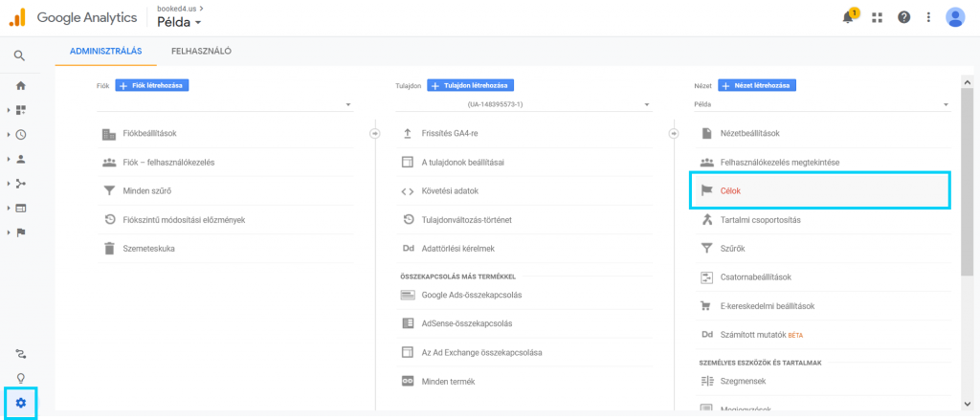Click booked4.us breadcrumb in header
This screenshot has width=980, height=420.
pyautogui.click(x=174, y=8)
